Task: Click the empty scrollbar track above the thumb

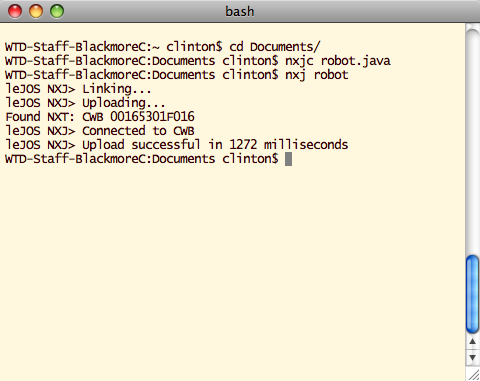Action: point(472,142)
